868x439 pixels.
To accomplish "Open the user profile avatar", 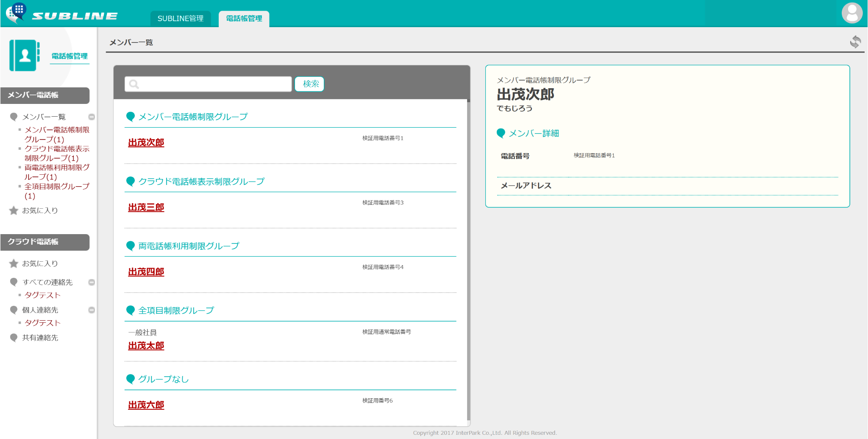I will point(852,13).
